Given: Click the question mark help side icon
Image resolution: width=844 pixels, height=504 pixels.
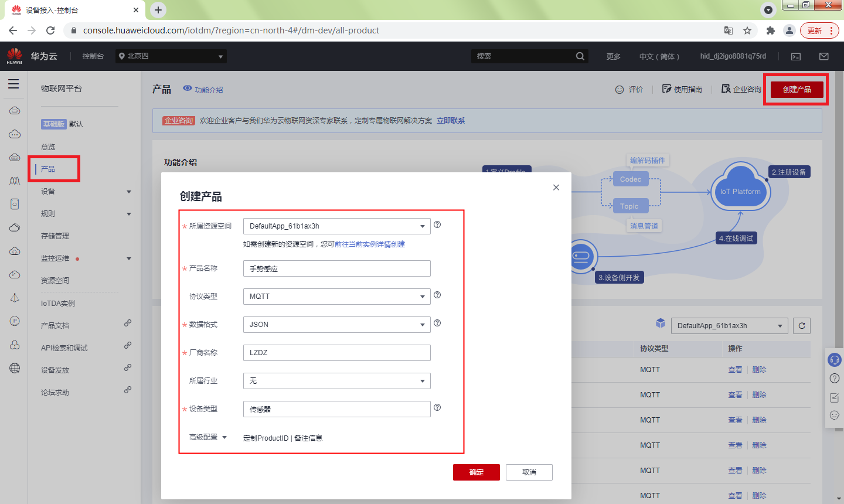Looking at the screenshot, I should point(835,379).
